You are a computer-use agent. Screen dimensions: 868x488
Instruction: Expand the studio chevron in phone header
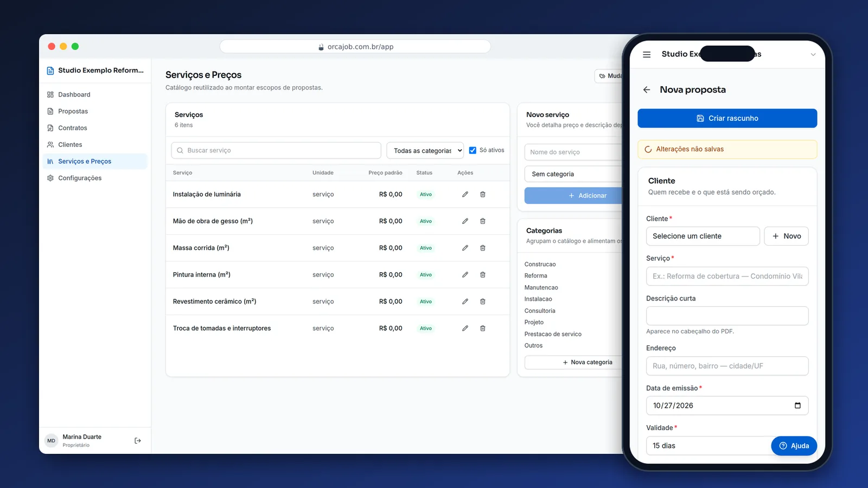pos(813,54)
